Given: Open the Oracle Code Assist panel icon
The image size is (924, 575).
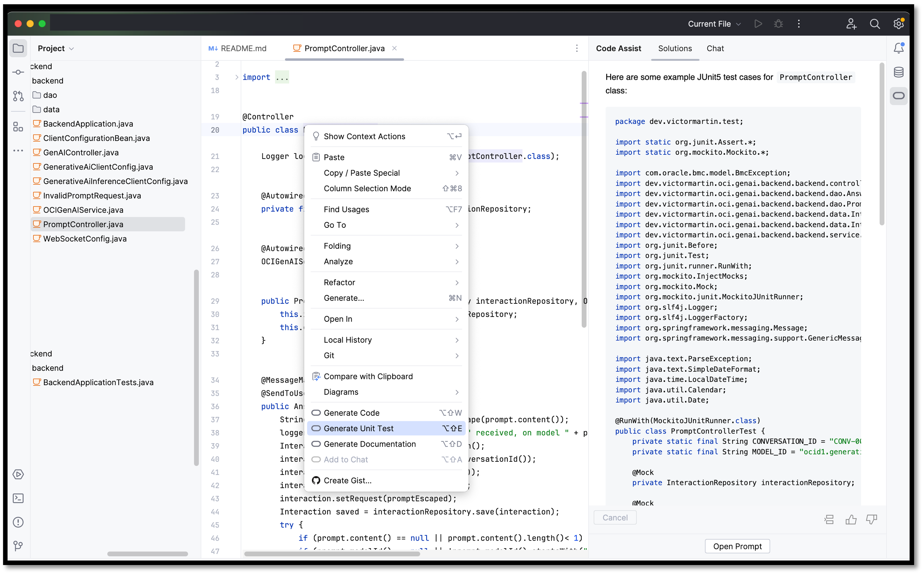Looking at the screenshot, I should coord(899,96).
